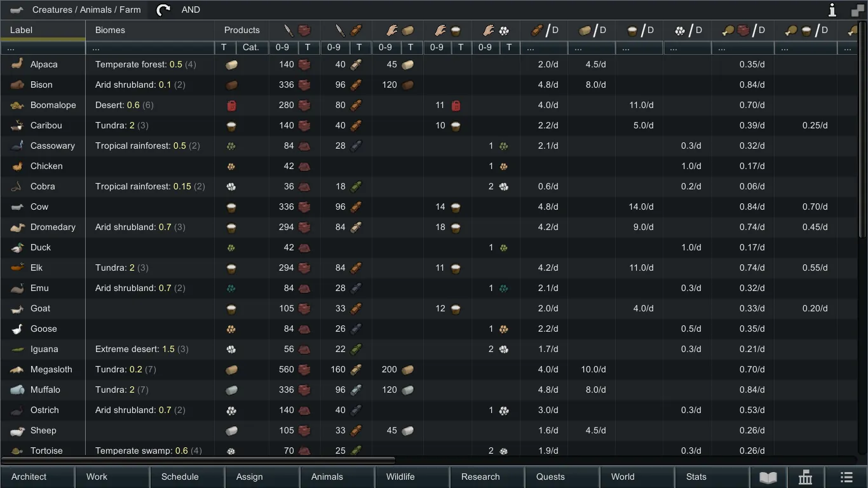Image resolution: width=868 pixels, height=488 pixels.
Task: Open the building-with-flag icon in bottom bar
Action: [805, 477]
